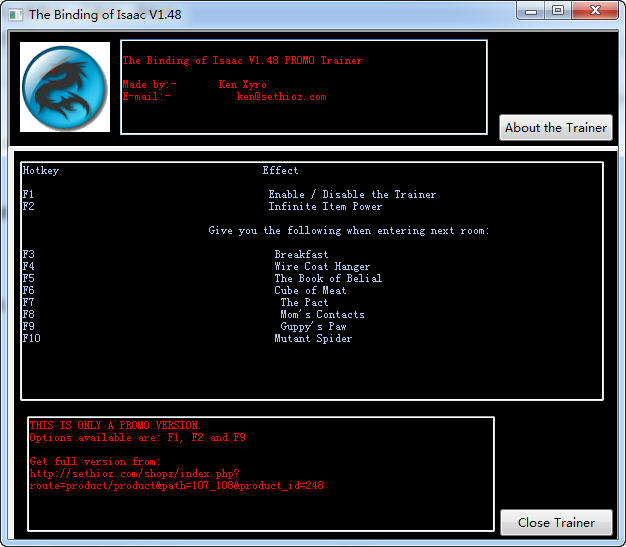The height and width of the screenshot is (547, 626).
Task: Click the 'route=product/product&path' URL line
Action: [x=176, y=486]
